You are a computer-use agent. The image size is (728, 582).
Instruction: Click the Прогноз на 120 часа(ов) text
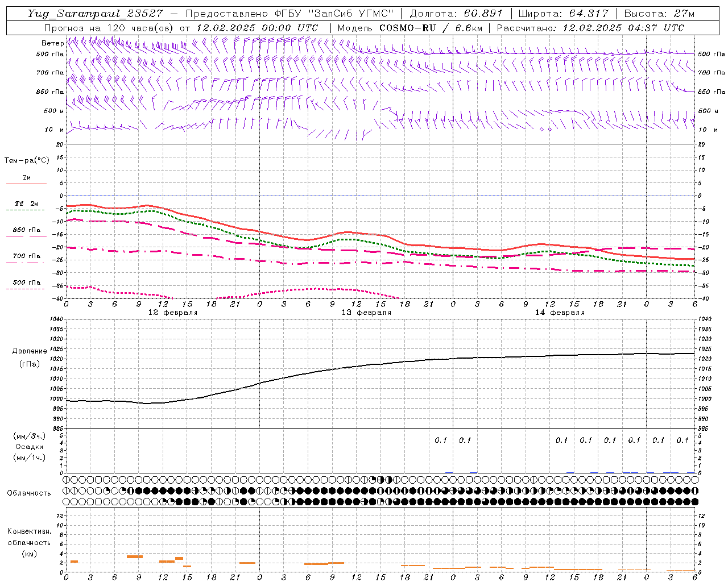110,28
